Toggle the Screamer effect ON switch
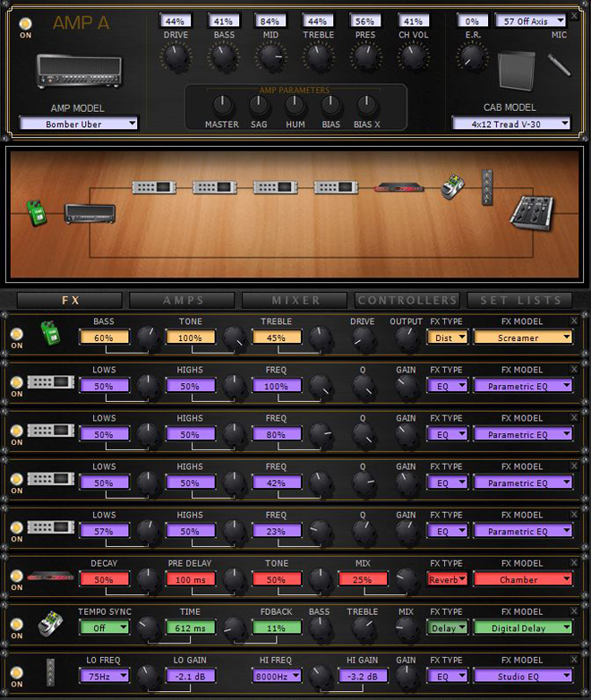Screen dimensions: 591x700 click(16, 334)
